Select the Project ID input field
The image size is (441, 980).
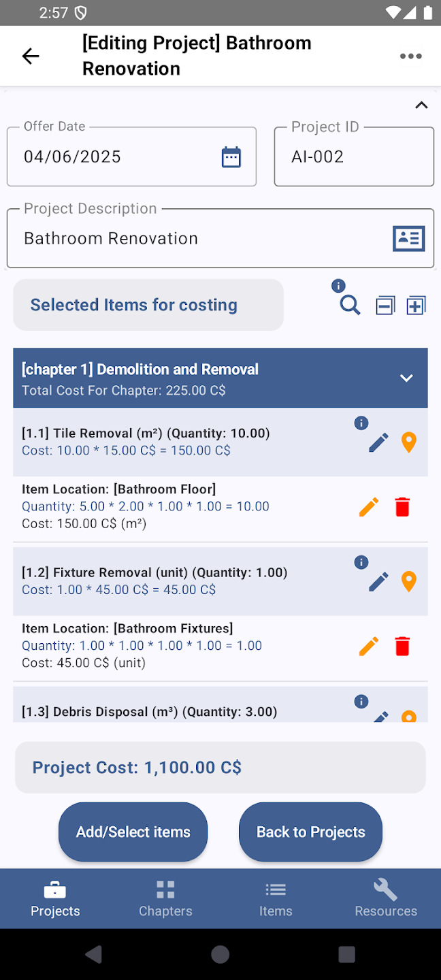click(353, 157)
